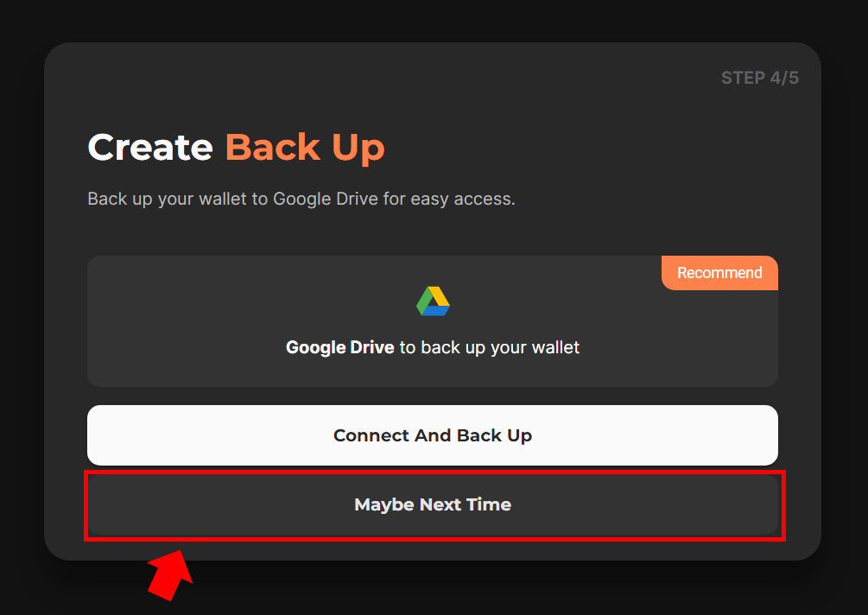Screen dimensions: 868x615
Task: Click the orange Back Up heading text
Action: (x=305, y=148)
